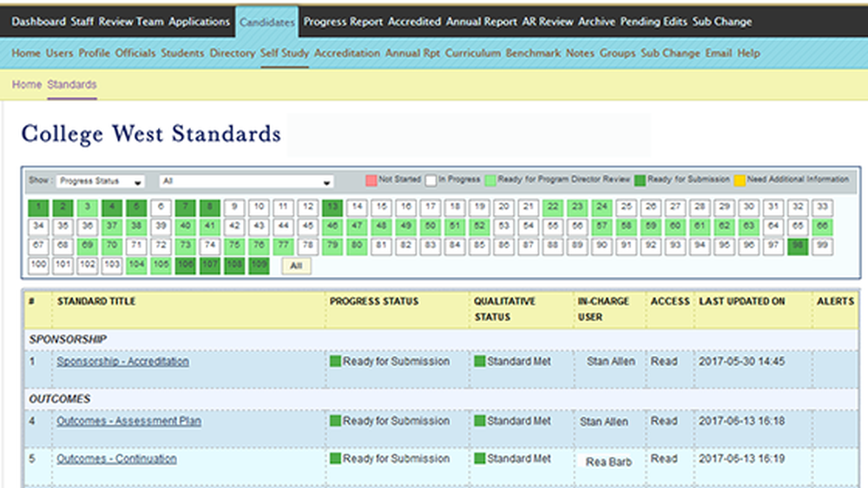
Task: Click the Not Started red legend swatch
Action: tap(371, 180)
